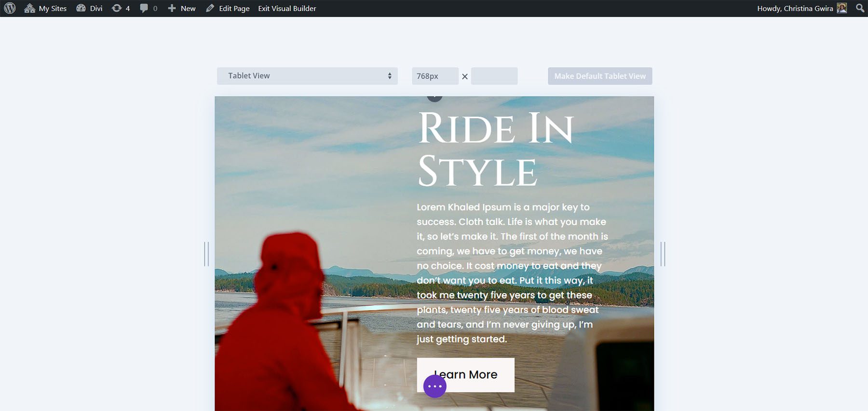Click Make Default Tablet View button
This screenshot has width=868, height=411.
599,76
